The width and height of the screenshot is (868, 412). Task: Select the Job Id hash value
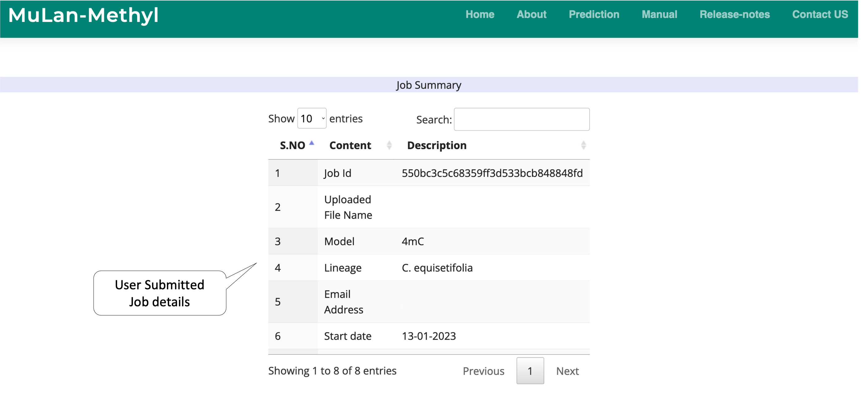tap(492, 173)
